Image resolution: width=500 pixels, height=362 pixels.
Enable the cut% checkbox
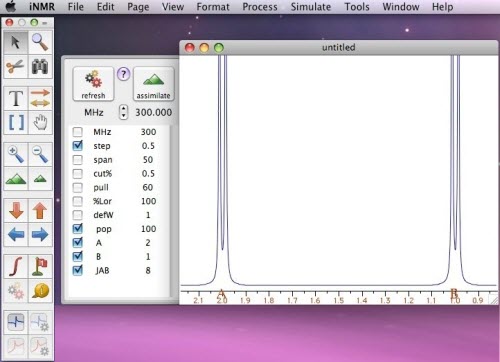point(78,174)
